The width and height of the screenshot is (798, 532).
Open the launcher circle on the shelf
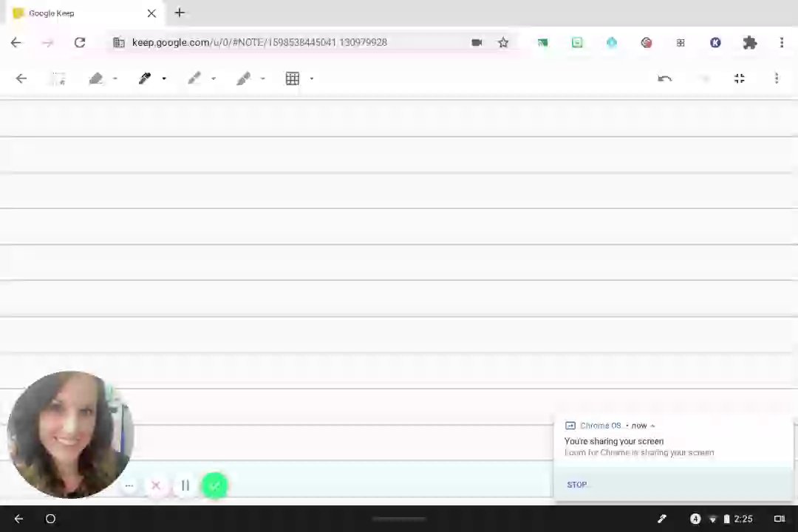pos(50,519)
